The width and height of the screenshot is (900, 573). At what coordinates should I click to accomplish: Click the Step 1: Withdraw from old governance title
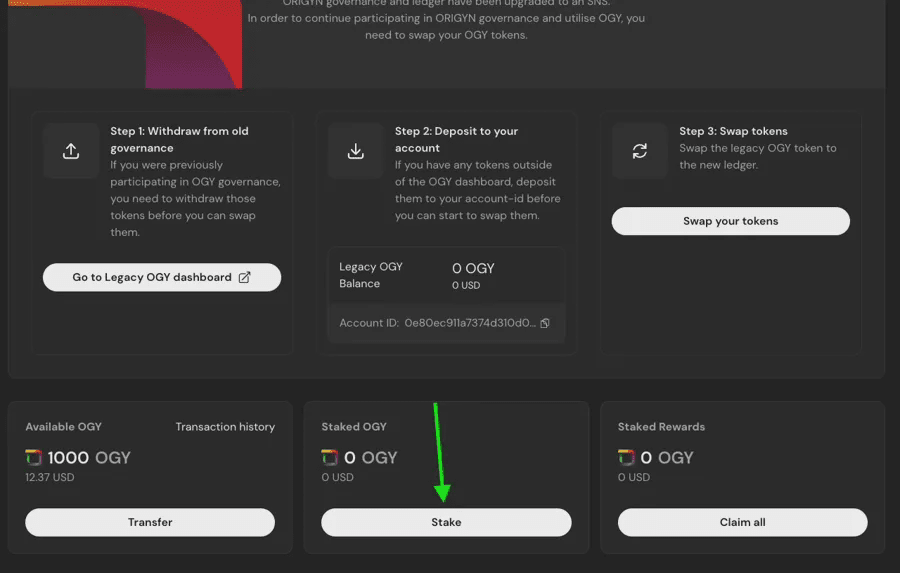[180, 140]
